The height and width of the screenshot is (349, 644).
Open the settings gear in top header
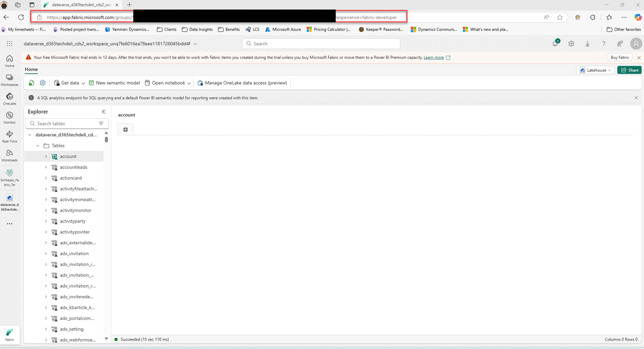click(x=571, y=44)
